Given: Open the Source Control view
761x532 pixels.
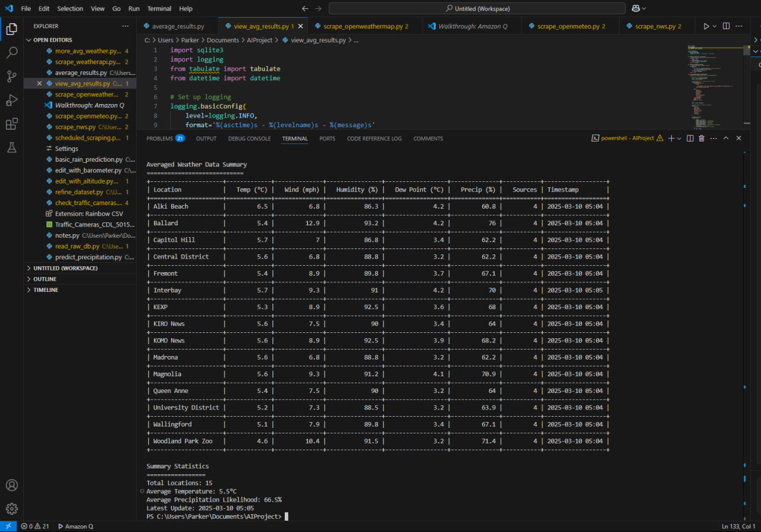Looking at the screenshot, I should [11, 76].
